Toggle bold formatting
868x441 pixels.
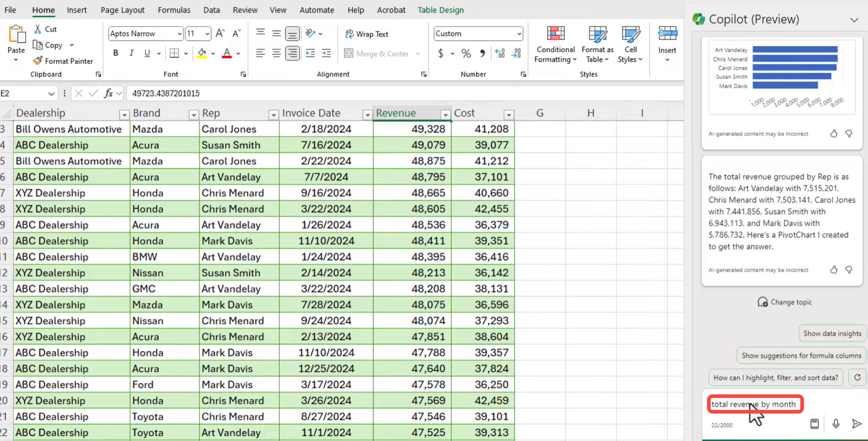[x=116, y=53]
